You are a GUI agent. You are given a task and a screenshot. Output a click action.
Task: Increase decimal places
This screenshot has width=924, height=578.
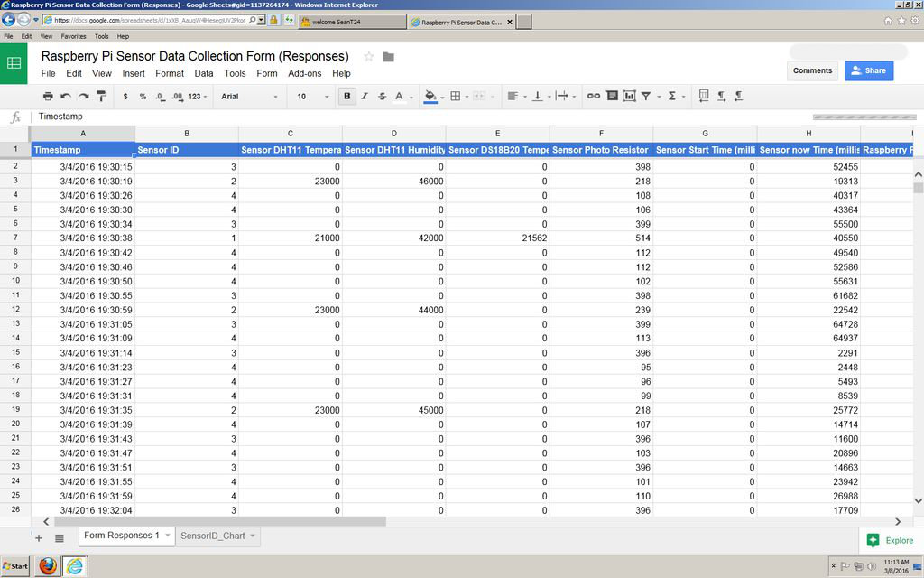point(178,96)
